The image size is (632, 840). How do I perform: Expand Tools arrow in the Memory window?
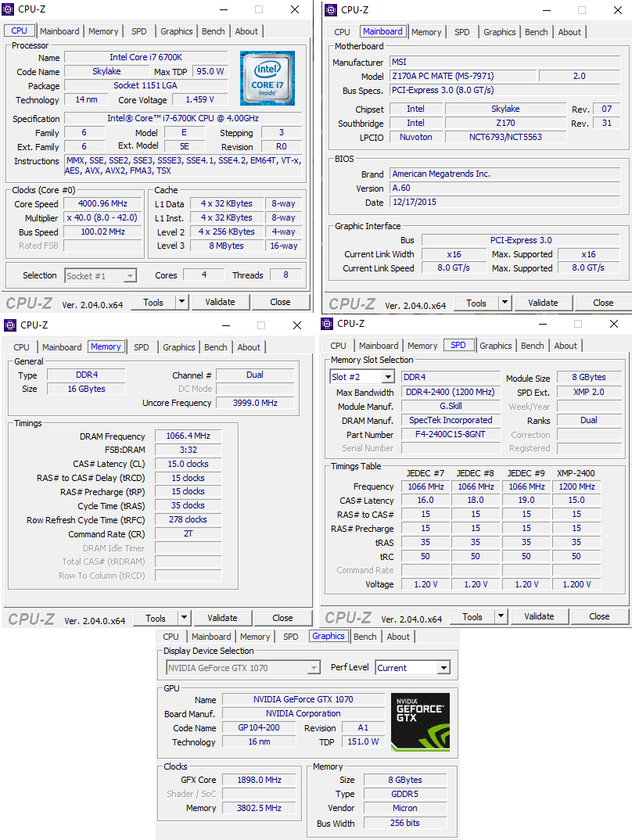(185, 618)
